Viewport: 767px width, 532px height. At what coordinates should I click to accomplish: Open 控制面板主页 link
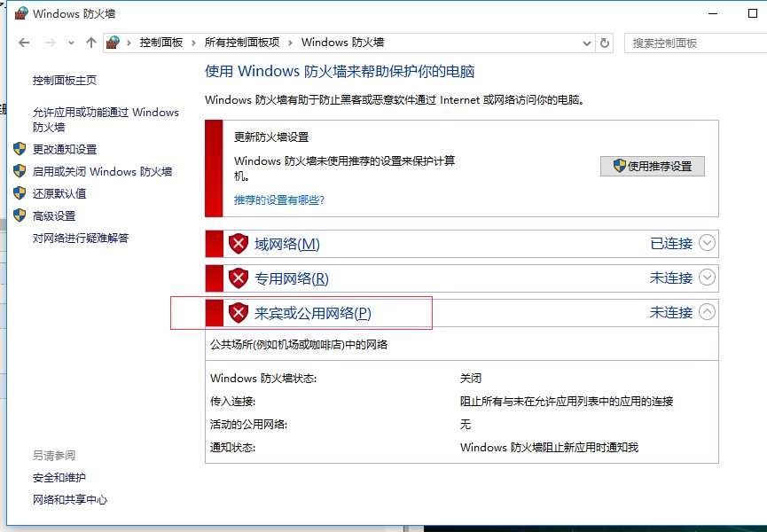coord(65,80)
